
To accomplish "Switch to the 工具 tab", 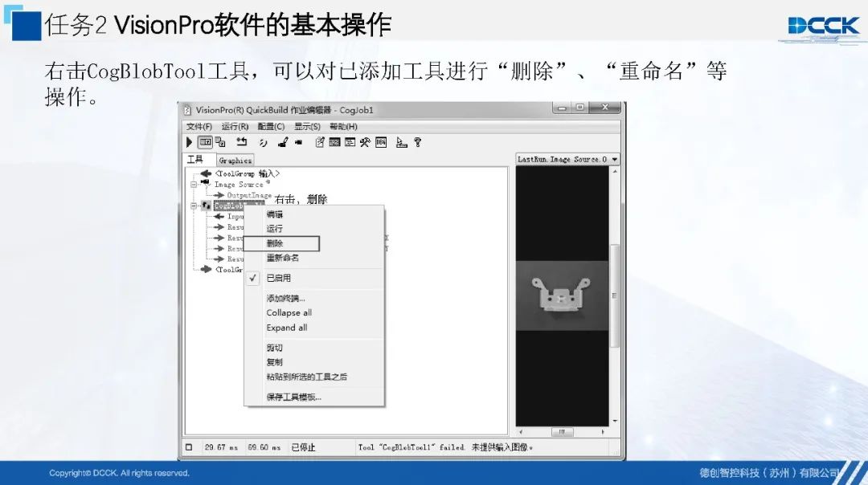I will 194,160.
